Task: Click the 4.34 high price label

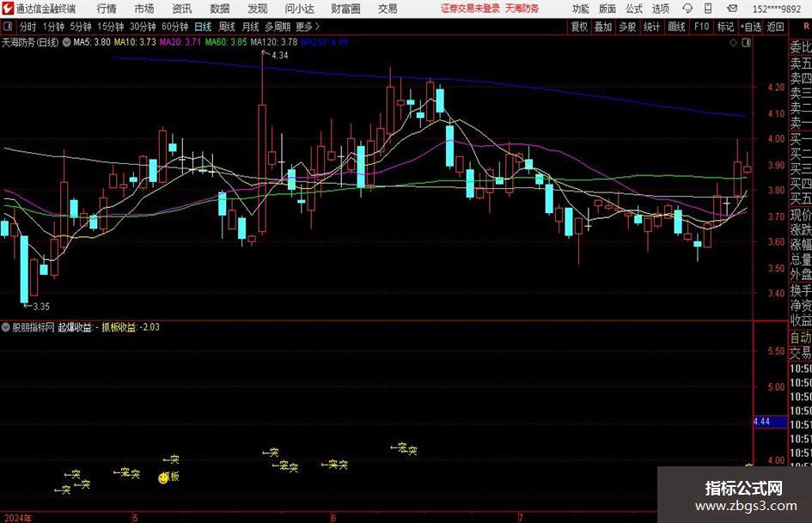Action: click(x=279, y=56)
